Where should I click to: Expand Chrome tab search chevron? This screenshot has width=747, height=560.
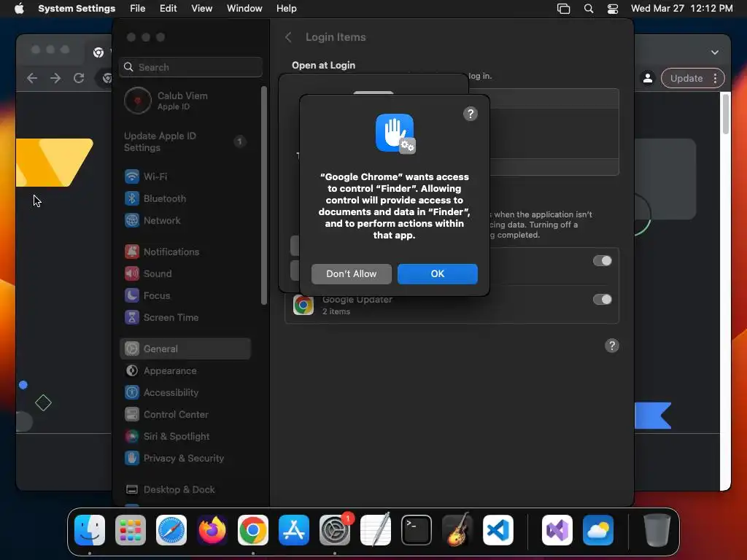715,52
